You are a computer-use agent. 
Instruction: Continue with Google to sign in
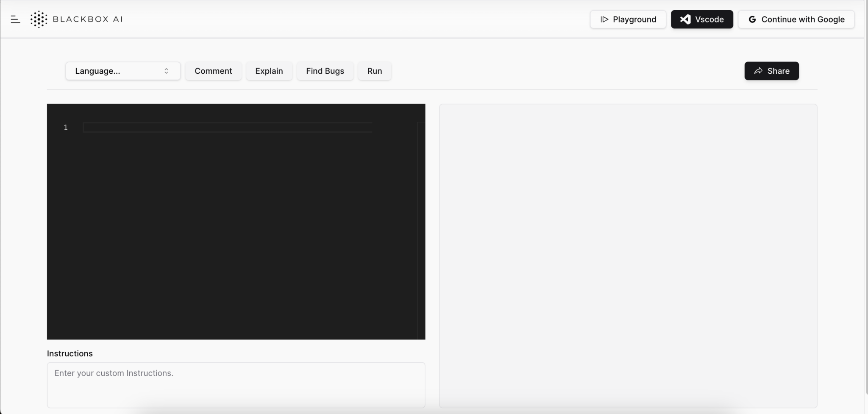point(796,19)
